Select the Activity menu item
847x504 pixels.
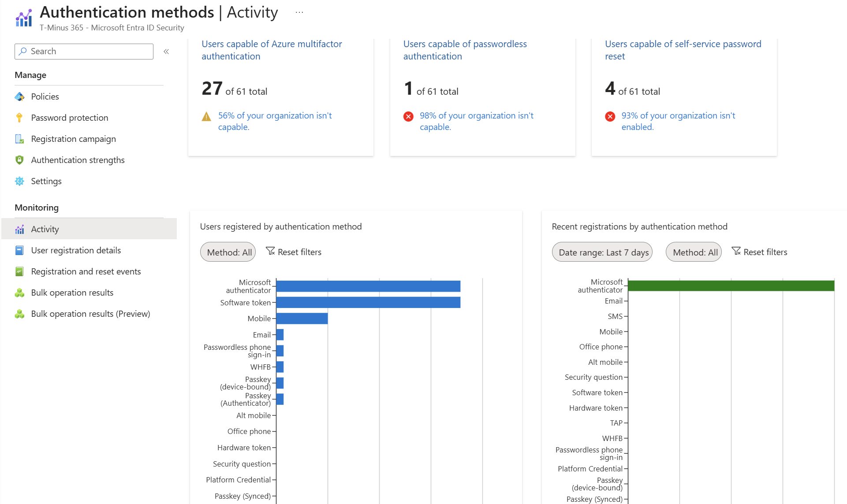[89, 229]
